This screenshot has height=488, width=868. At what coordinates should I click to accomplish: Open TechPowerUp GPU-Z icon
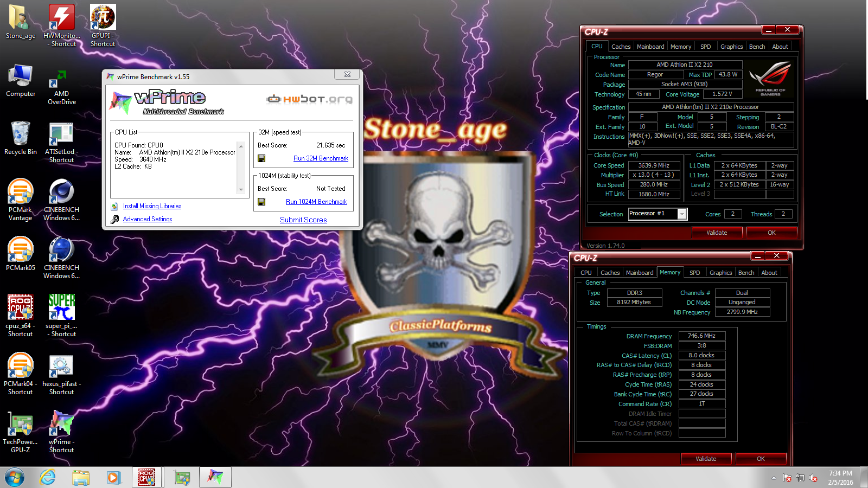[x=21, y=432]
